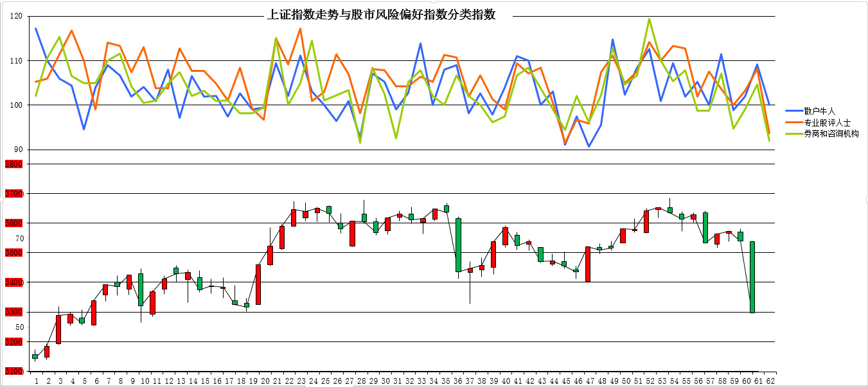Viewport: 868px width, 387px height.
Task: Click the 90 label on the upper axis
Action: pos(19,150)
